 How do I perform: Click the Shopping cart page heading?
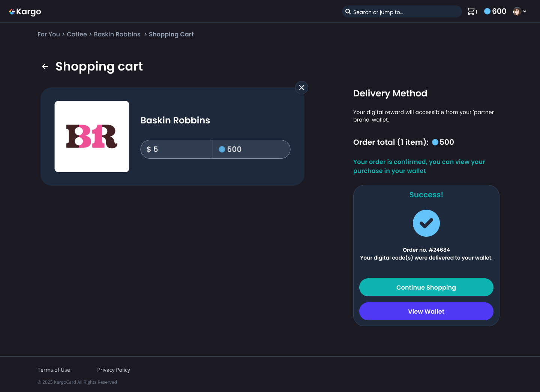[x=99, y=66]
